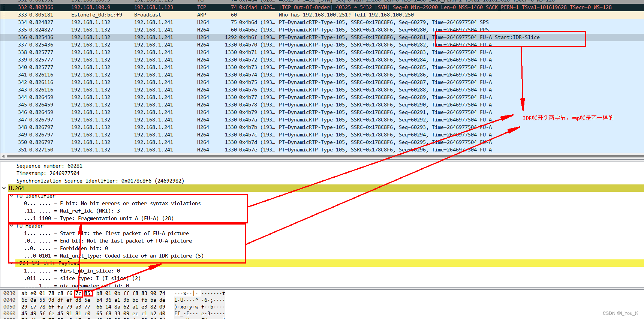The width and height of the screenshot is (644, 319).
Task: Collapse the FU Header subtree
Action: 11,226
